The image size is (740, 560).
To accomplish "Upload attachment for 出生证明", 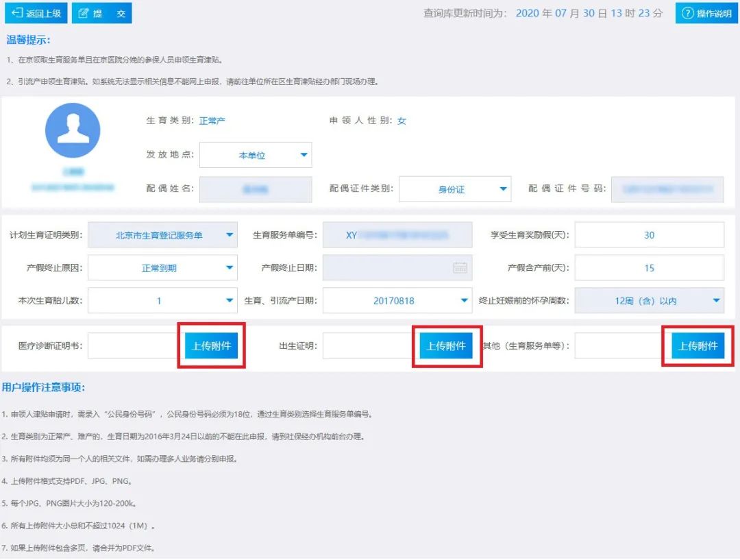I will pos(446,346).
